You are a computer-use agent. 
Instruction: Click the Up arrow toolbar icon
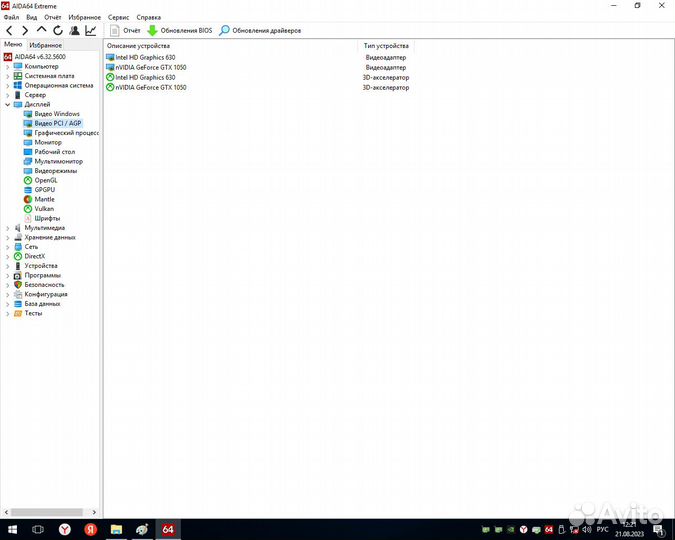pyautogui.click(x=42, y=31)
